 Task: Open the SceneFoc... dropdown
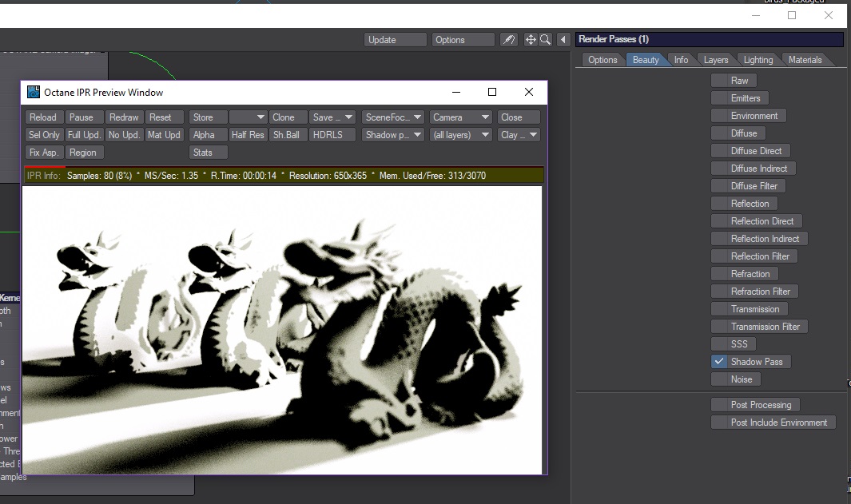392,117
